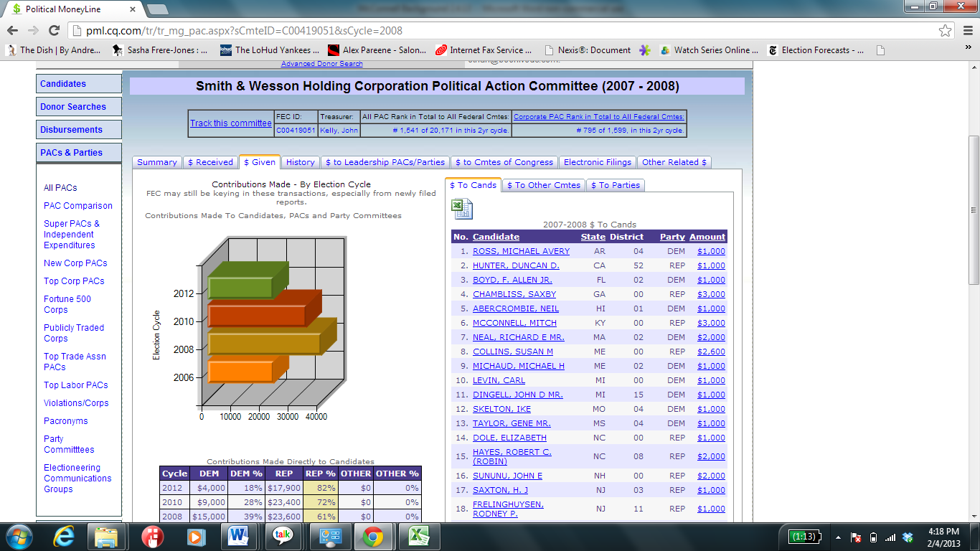Click treasurer Kelly, John link
The image size is (980, 551).
point(339,131)
